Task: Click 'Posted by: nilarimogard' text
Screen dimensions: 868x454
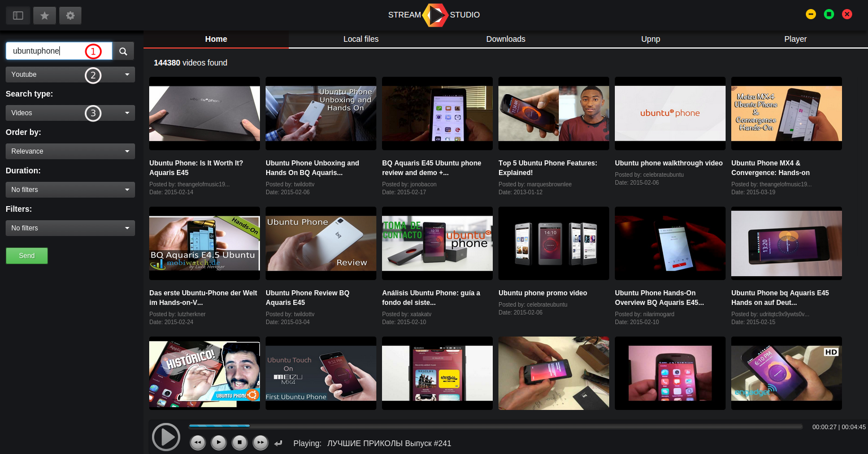Action: pos(645,314)
